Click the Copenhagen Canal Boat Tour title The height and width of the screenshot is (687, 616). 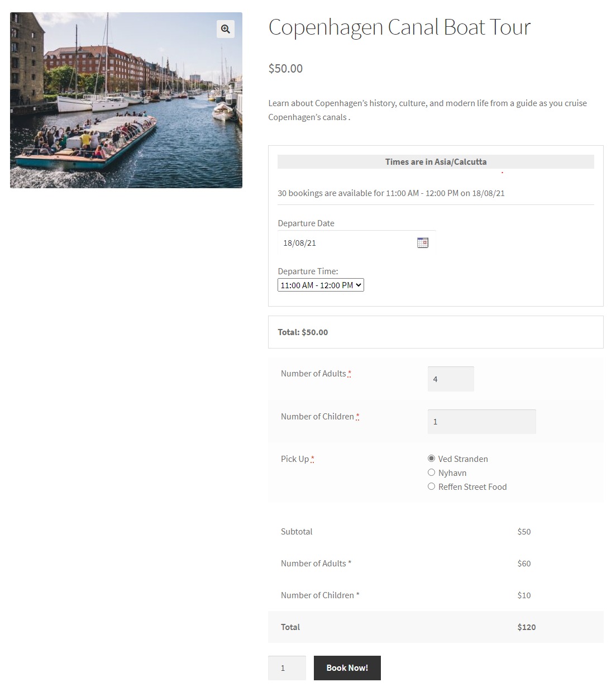tap(399, 27)
